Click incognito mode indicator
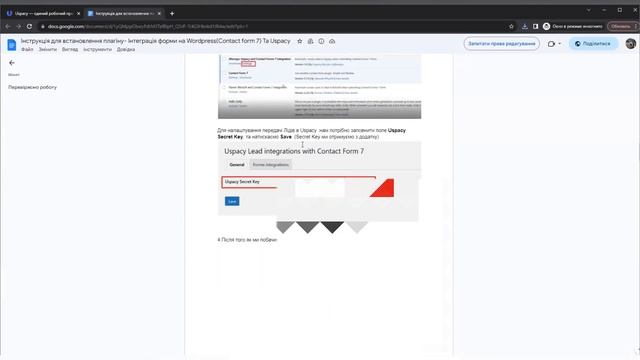This screenshot has width=640, height=360. (x=573, y=26)
